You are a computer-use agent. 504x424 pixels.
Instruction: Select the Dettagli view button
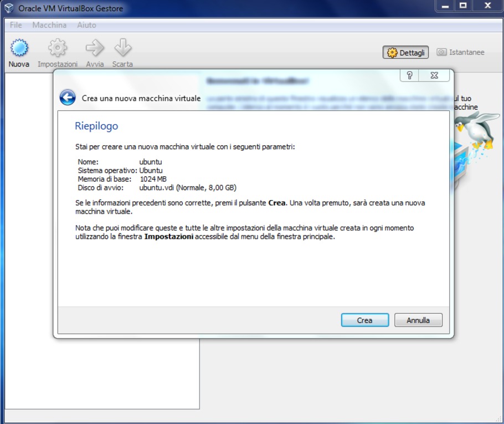[x=405, y=53]
